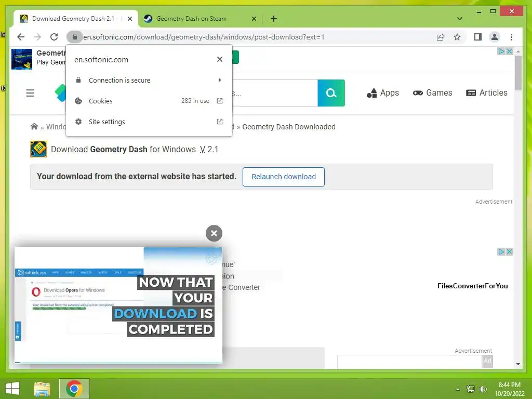This screenshot has height=399, width=532.
Task: Click the page scrollbar down arrow
Action: pyautogui.click(x=518, y=364)
